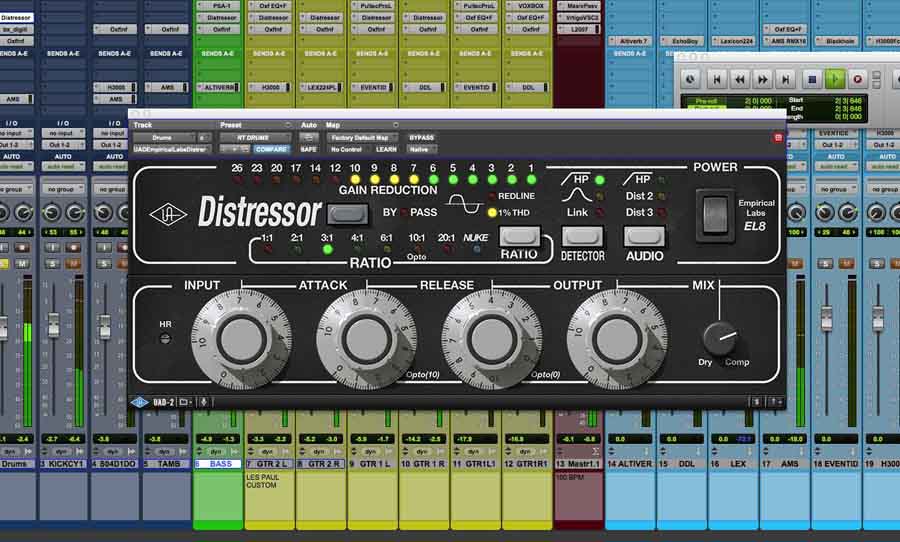Click the RELEASE knob
Screen dimensions: 900x542
coord(491,339)
